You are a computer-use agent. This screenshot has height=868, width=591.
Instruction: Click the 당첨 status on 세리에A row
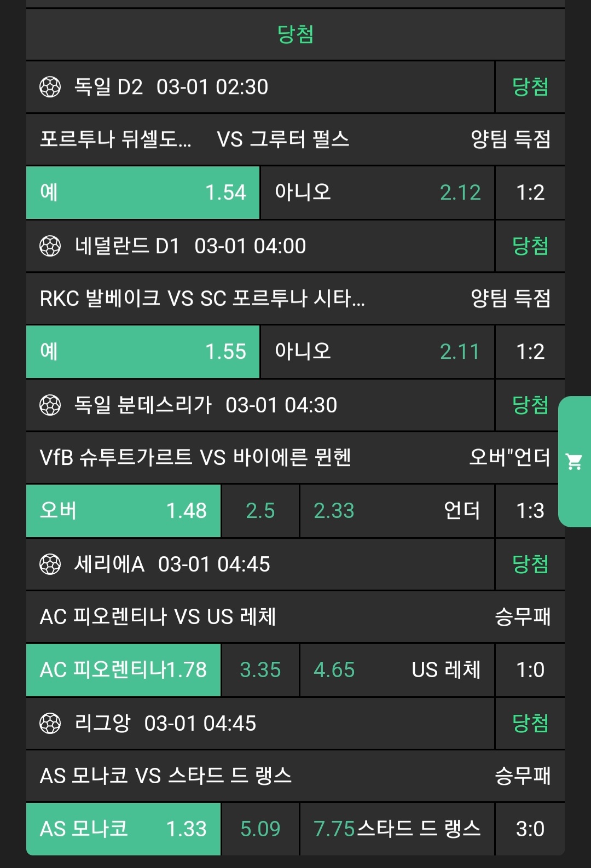(x=530, y=564)
